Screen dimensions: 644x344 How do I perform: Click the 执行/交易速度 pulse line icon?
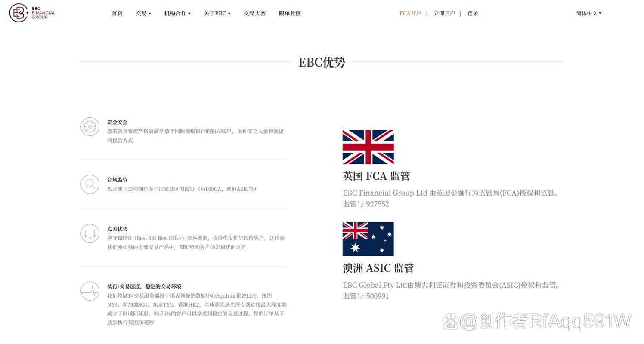tap(90, 291)
